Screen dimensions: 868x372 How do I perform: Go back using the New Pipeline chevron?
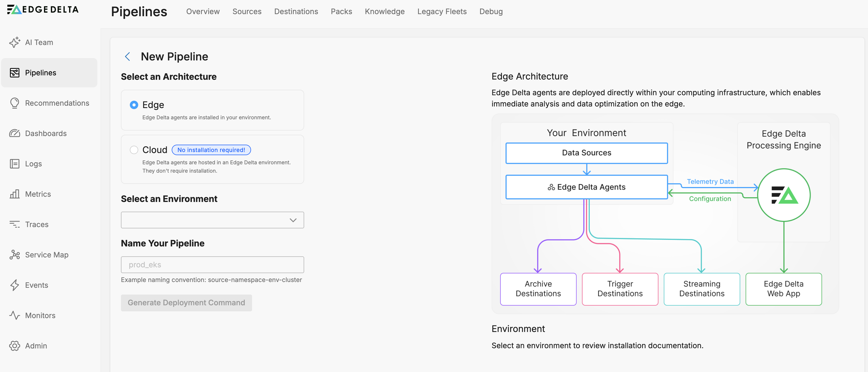(x=127, y=57)
